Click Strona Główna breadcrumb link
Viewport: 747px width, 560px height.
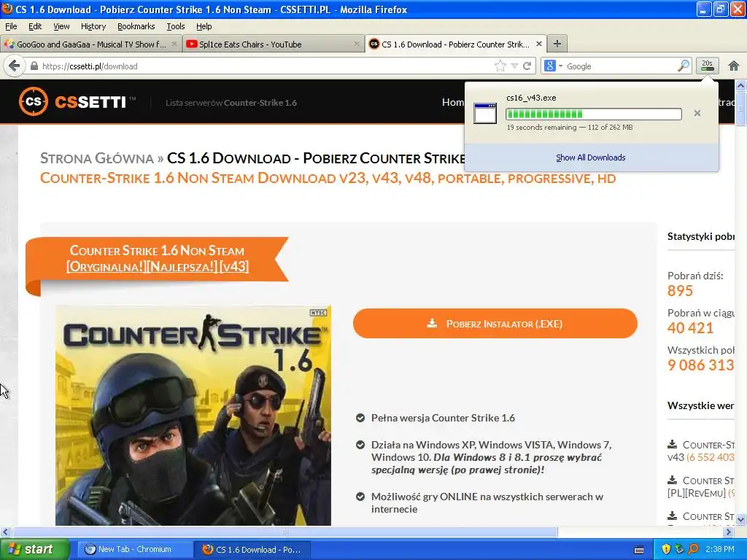tap(97, 158)
